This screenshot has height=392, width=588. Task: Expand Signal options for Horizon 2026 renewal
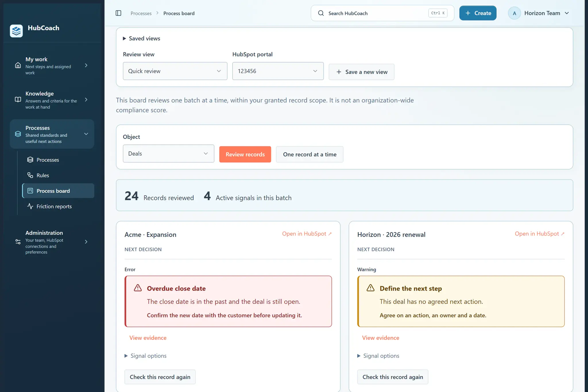click(x=378, y=356)
